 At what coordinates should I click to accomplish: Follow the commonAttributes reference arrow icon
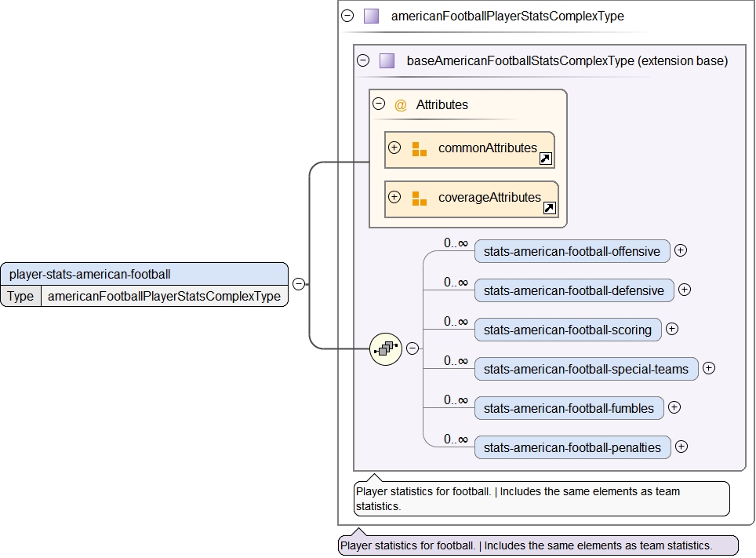546,159
